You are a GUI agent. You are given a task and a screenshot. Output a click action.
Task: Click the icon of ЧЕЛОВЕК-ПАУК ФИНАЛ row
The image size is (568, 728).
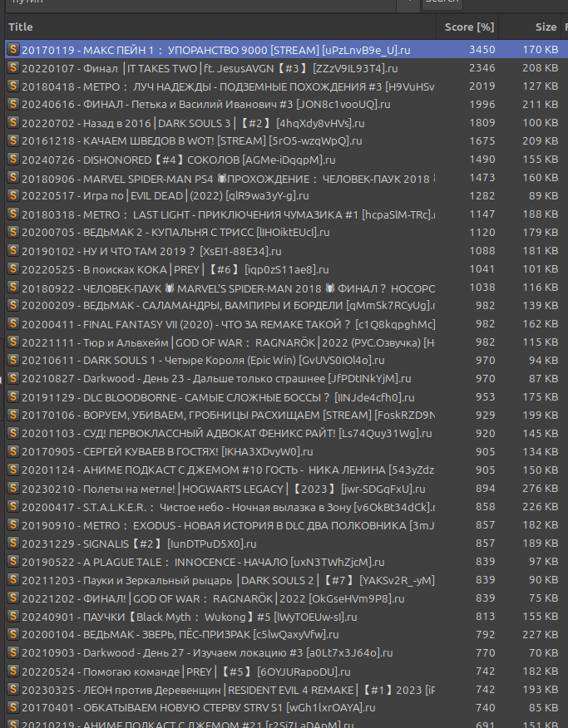(x=13, y=287)
